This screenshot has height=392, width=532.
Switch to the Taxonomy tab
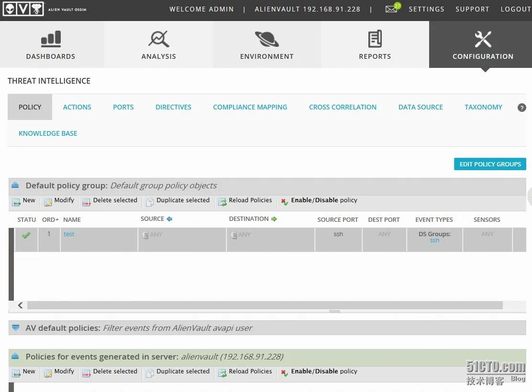point(483,107)
